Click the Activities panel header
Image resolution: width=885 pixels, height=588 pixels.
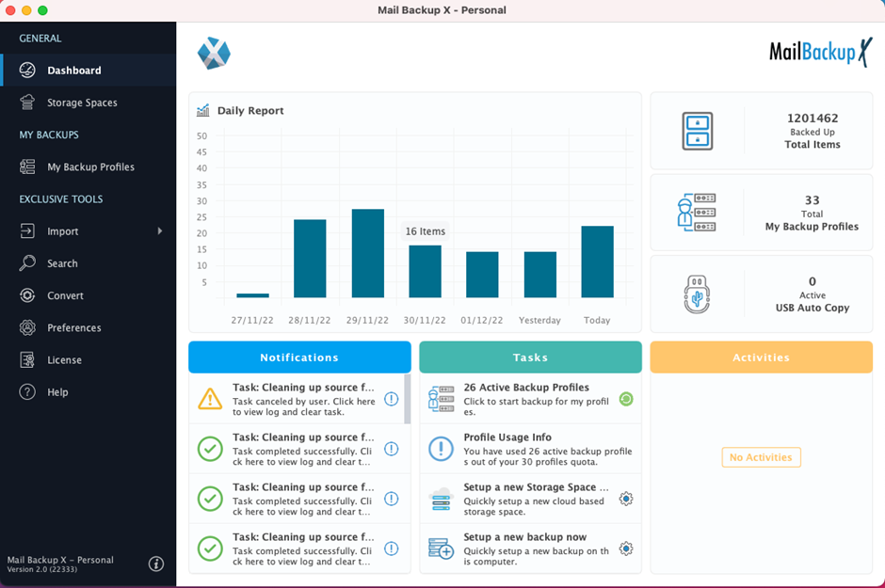pyautogui.click(x=762, y=357)
